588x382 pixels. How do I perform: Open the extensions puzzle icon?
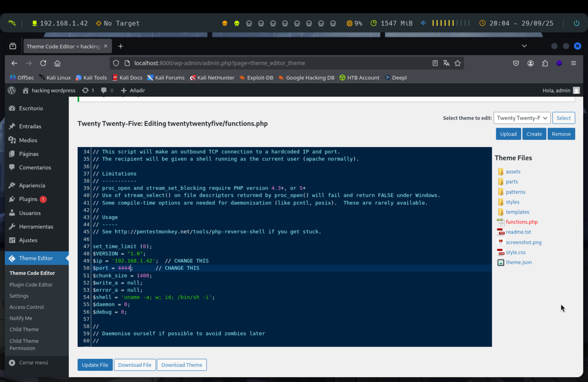[545, 63]
